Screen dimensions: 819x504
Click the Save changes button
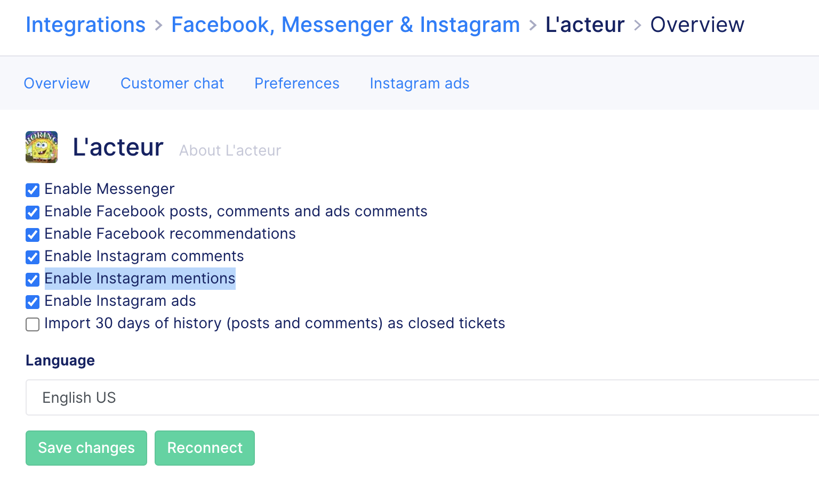tap(86, 448)
